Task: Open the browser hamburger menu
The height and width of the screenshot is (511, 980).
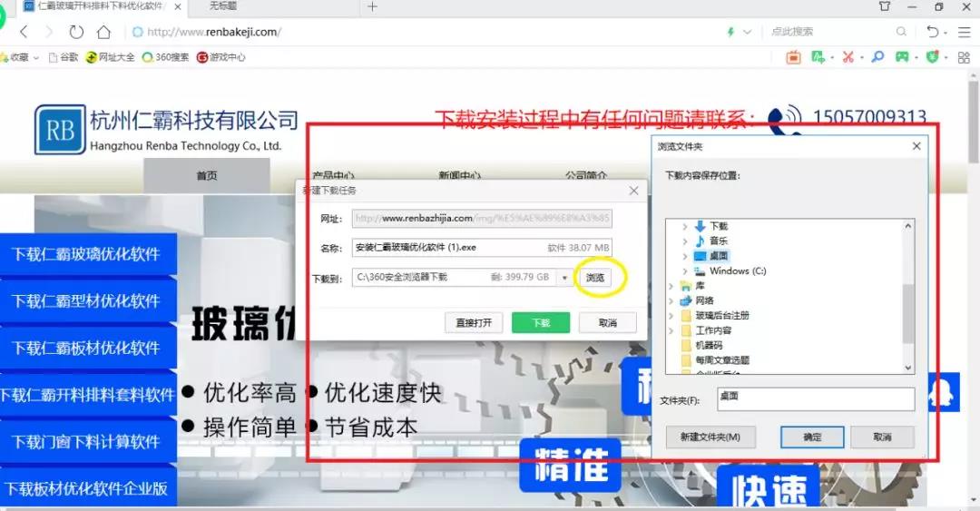Action: (965, 32)
